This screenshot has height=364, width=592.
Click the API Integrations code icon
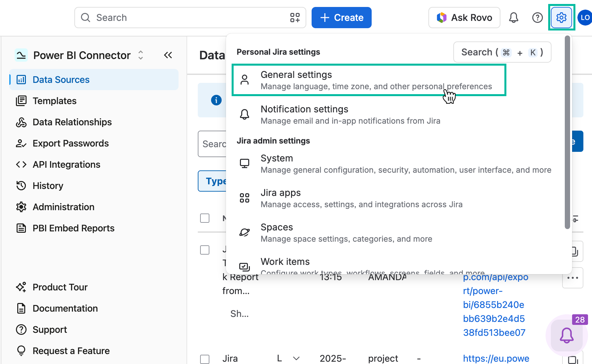[21, 164]
